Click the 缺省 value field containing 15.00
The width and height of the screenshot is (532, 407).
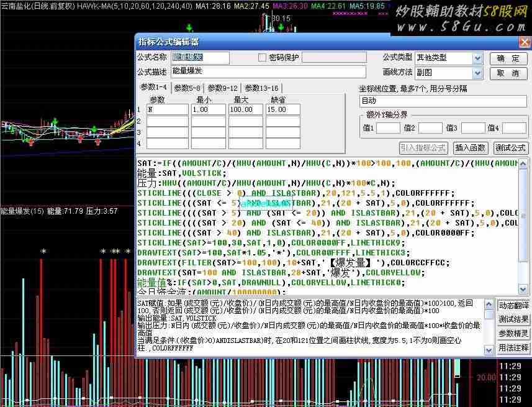282,109
